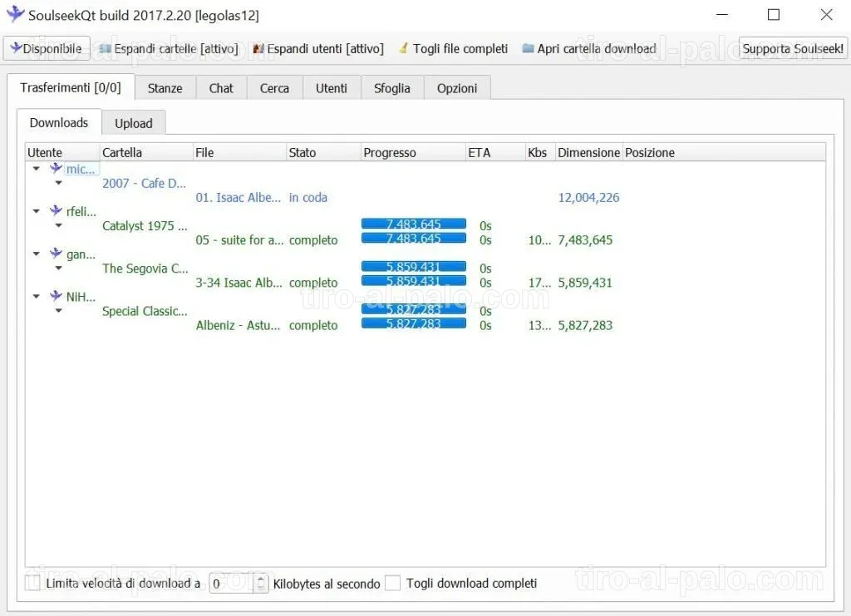Click Togli file completi button
This screenshot has height=616, width=851.
tap(454, 49)
